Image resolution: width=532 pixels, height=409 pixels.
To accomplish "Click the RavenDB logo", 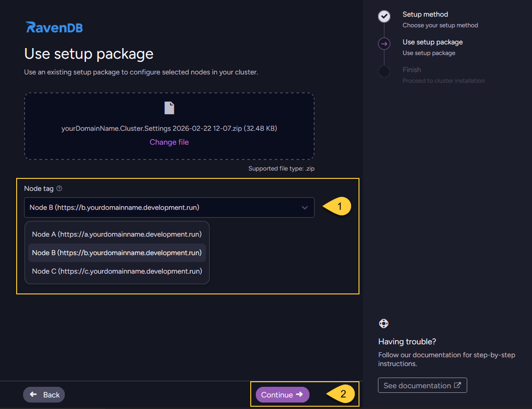I will click(x=54, y=26).
